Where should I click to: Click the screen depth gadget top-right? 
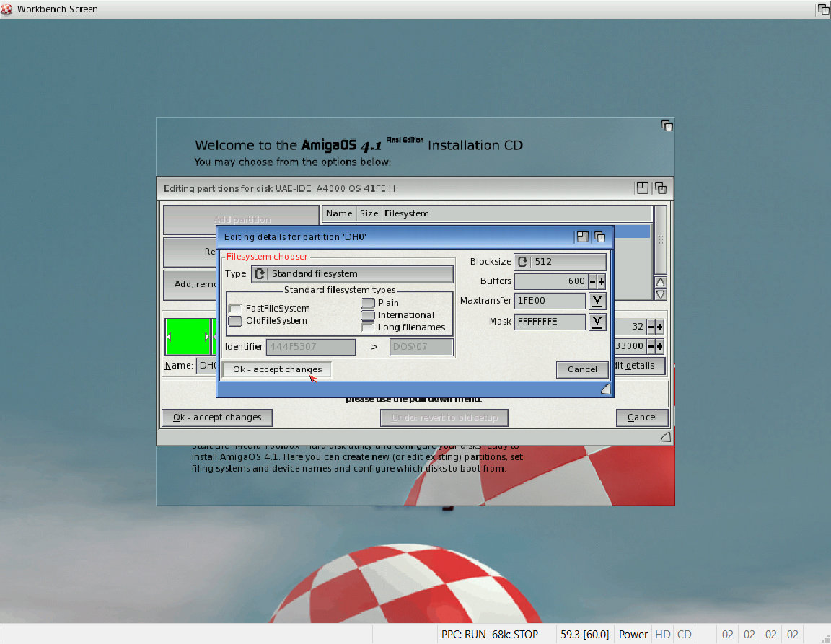(x=823, y=9)
